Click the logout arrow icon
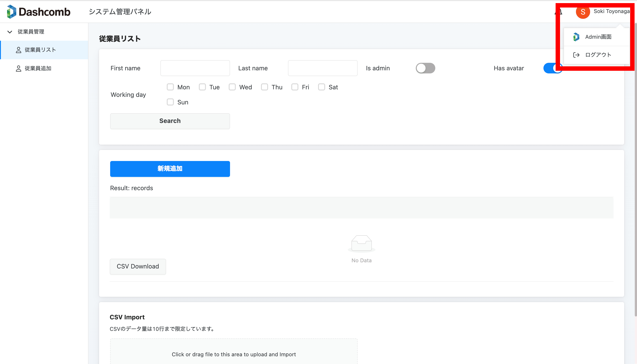The width and height of the screenshot is (637, 364). 576,55
